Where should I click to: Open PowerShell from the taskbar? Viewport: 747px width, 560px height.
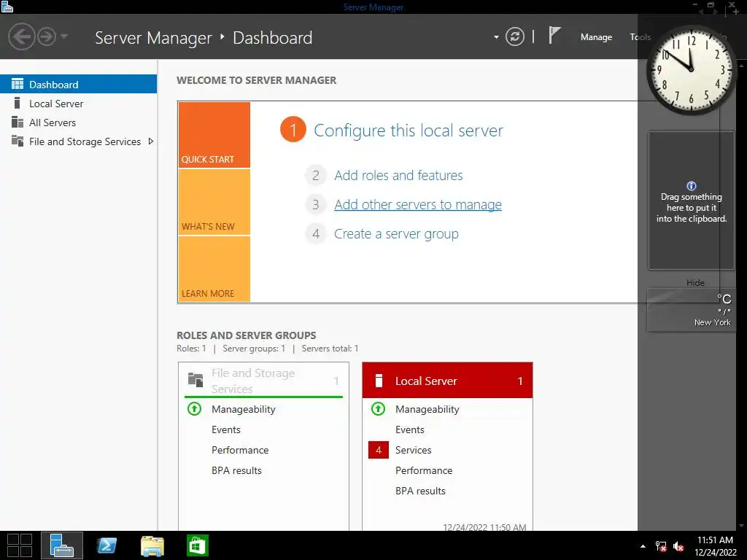point(107,545)
